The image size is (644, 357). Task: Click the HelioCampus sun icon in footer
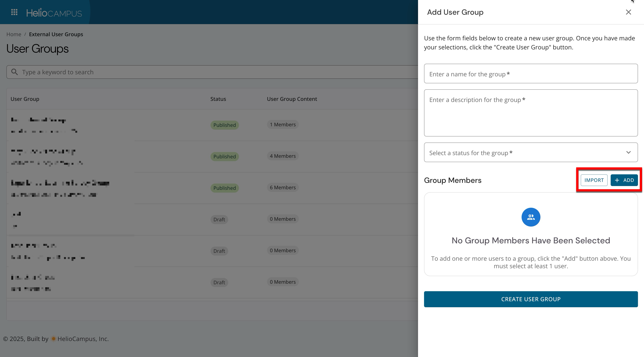[x=53, y=339]
